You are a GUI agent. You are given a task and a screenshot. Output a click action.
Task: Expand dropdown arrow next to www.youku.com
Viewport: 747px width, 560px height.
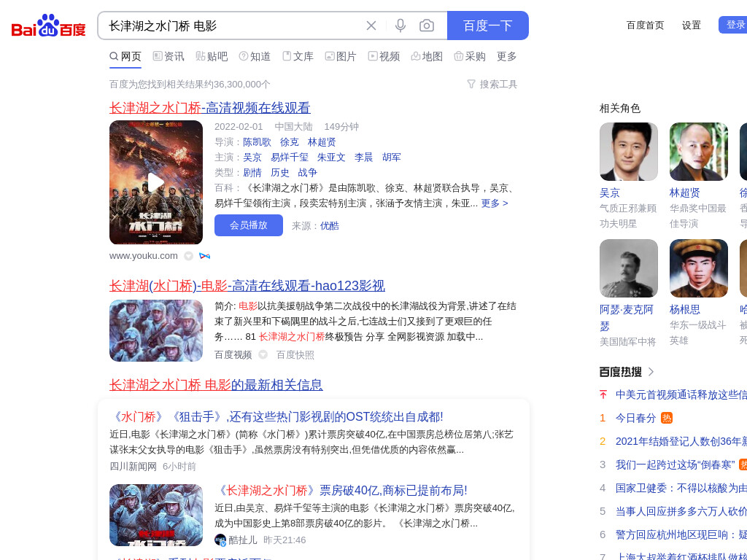189,256
